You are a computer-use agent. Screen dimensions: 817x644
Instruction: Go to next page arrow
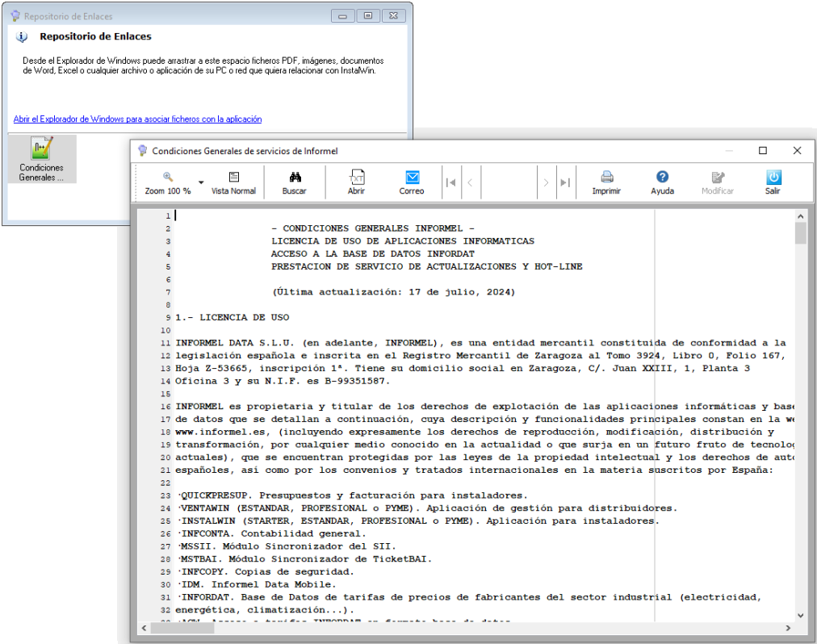[x=546, y=182]
